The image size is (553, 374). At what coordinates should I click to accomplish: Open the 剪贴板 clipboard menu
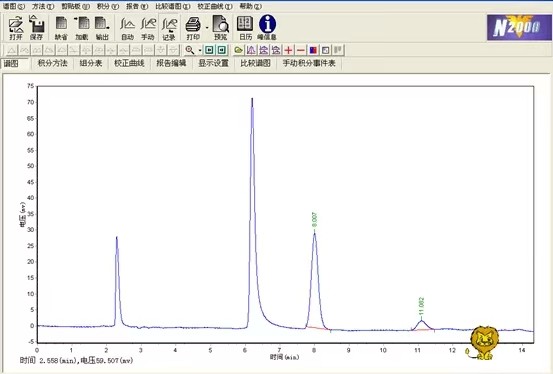tap(75, 6)
